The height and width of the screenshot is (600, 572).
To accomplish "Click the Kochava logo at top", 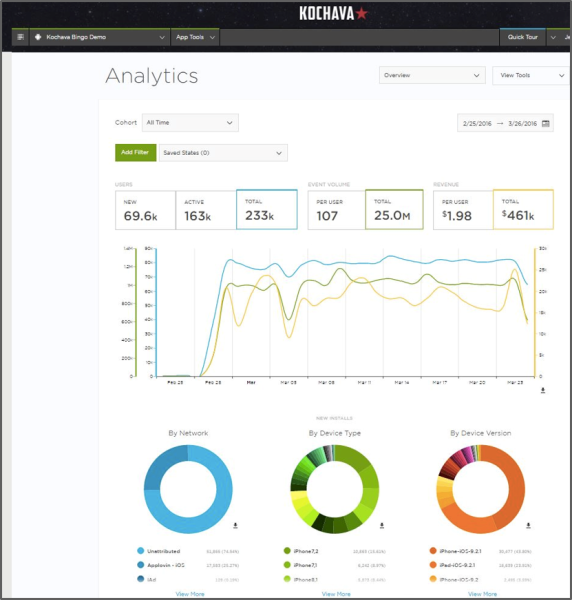I will click(333, 13).
